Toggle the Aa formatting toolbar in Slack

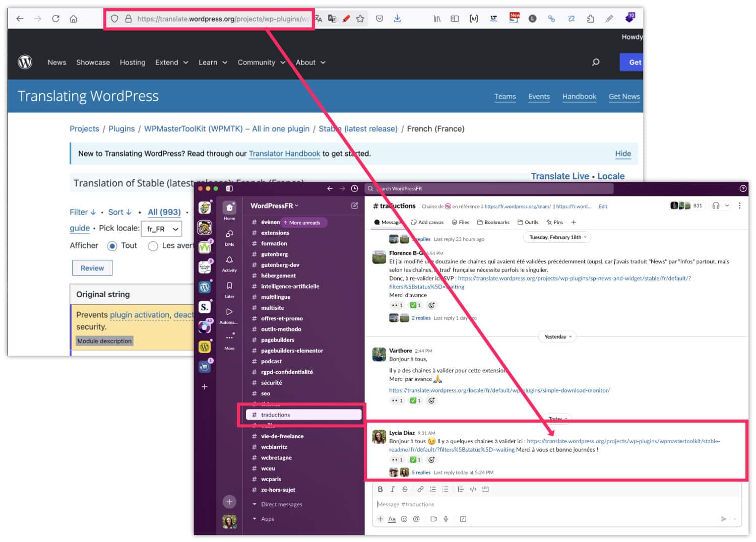tap(392, 519)
